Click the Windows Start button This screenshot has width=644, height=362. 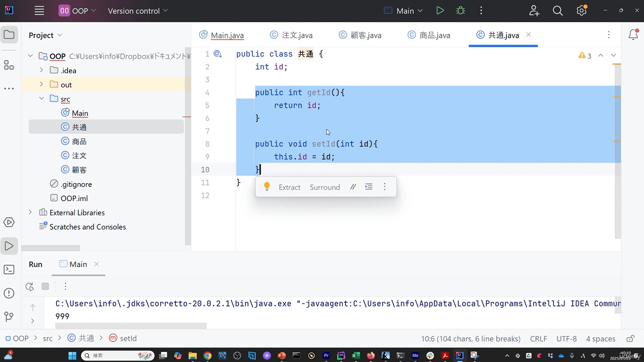tap(72, 355)
